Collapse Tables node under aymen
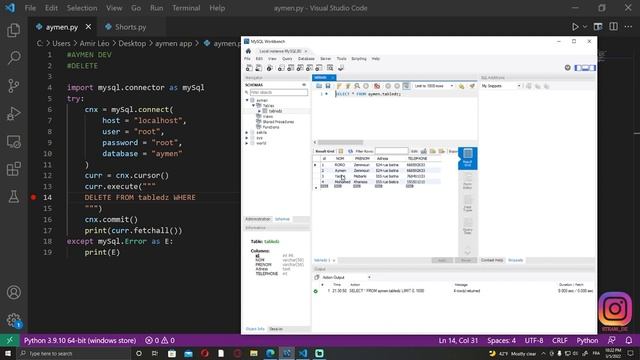 click(253, 106)
